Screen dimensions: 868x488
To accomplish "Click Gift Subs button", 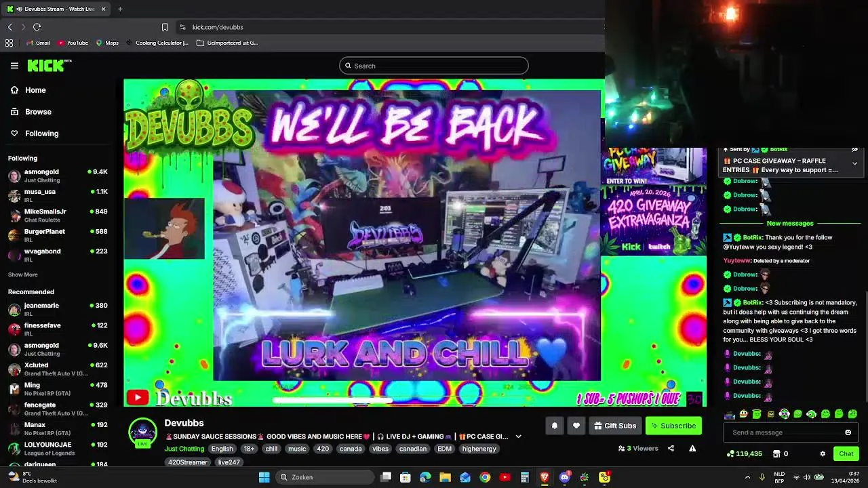I will click(614, 426).
